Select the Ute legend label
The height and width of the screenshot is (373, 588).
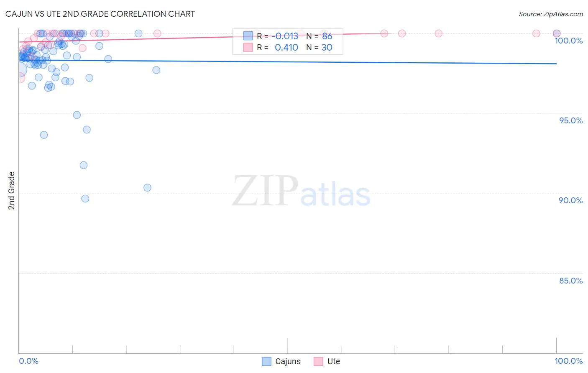(334, 361)
